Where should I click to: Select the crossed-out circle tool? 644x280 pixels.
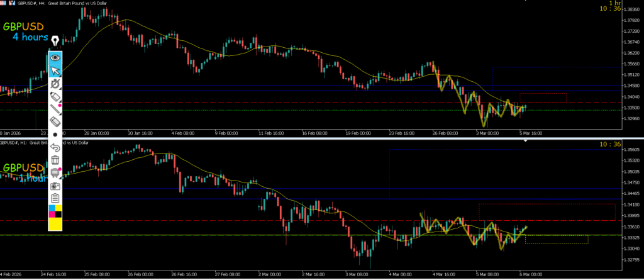55,83
